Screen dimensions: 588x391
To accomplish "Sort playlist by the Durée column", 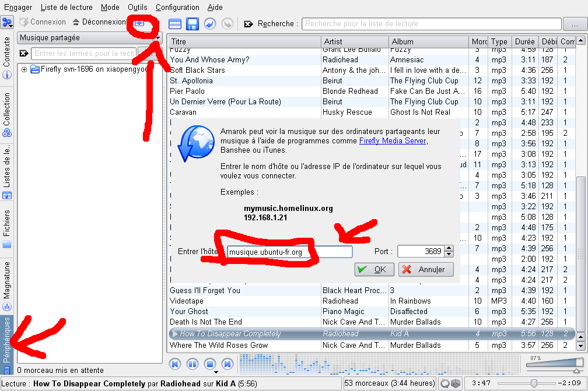I will point(524,41).
